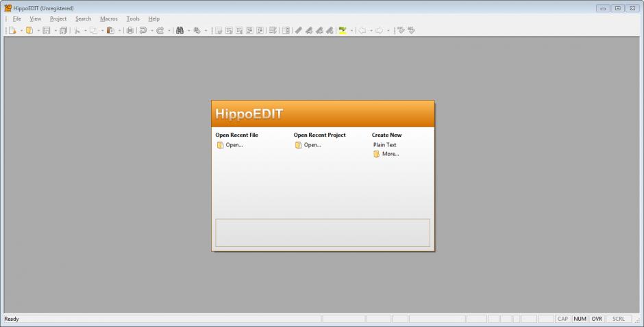Expand the dropdown arrow beside New file icon
The image size is (644, 327).
[x=21, y=31]
